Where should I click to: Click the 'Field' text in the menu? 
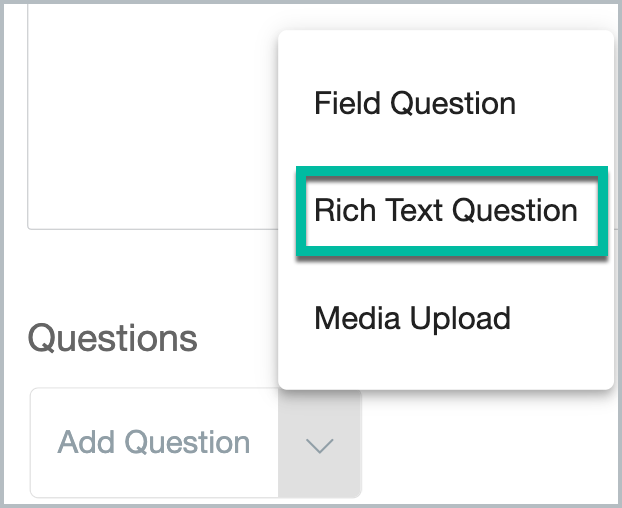coord(347,103)
